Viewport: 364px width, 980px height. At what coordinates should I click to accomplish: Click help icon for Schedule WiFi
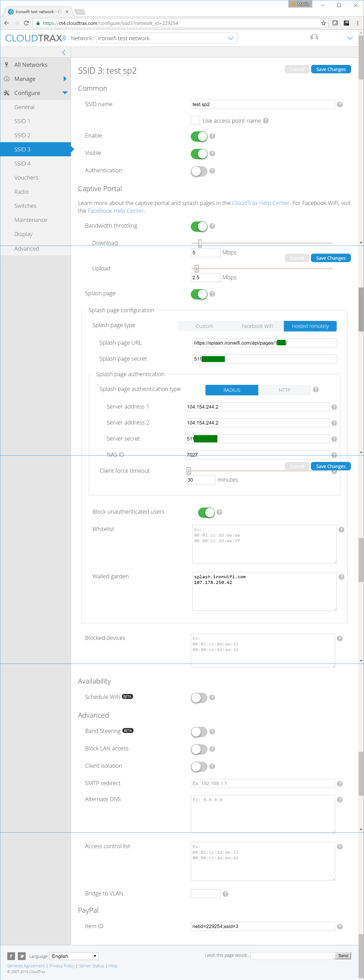pos(212,697)
